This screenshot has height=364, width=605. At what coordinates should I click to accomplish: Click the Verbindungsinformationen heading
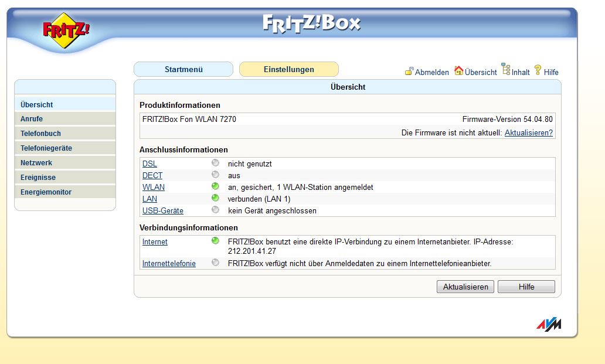[x=189, y=227]
